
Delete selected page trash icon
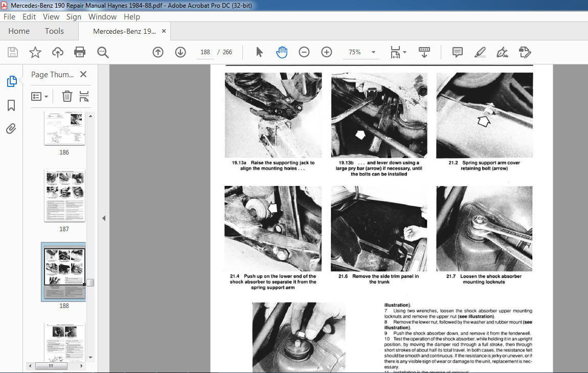click(67, 96)
